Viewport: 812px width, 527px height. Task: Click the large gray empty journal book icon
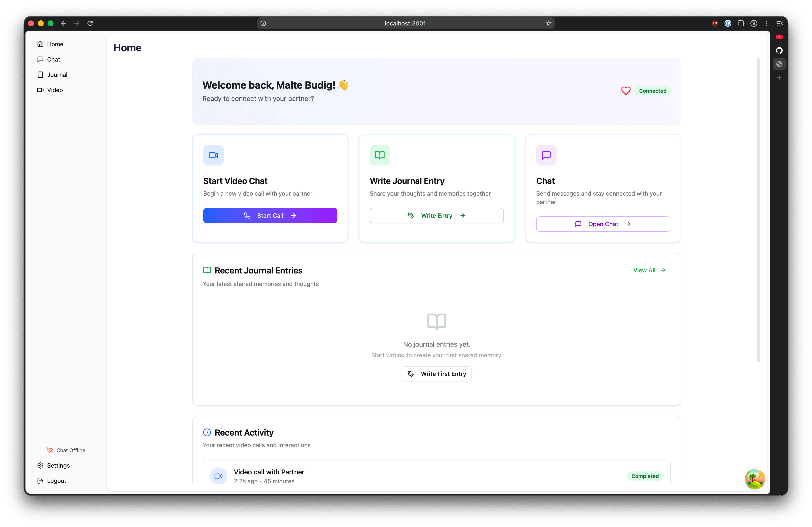point(437,321)
